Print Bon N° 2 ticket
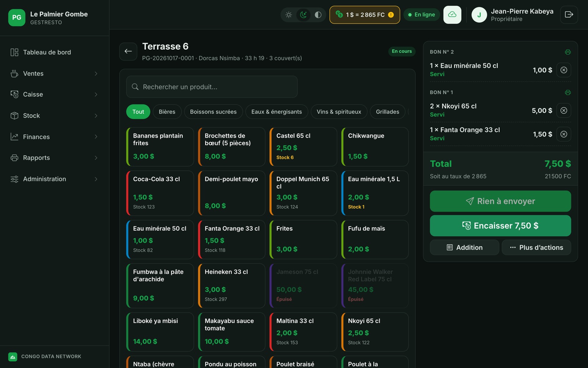The image size is (588, 368). tap(568, 52)
